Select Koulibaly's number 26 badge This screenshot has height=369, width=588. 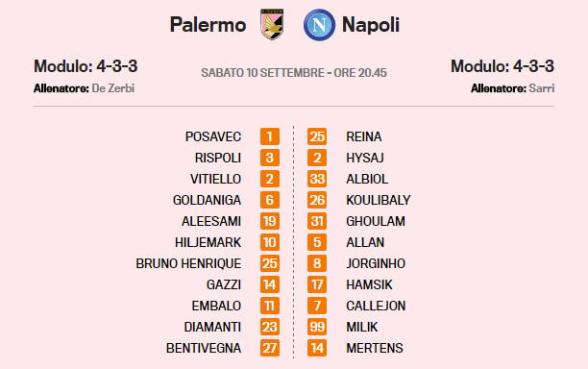click(x=317, y=200)
